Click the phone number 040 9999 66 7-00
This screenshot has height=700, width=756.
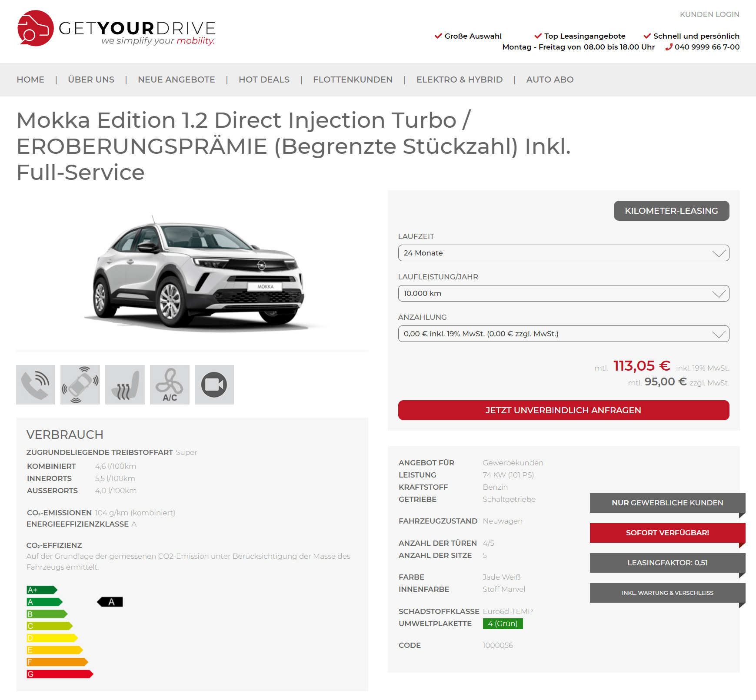point(707,47)
